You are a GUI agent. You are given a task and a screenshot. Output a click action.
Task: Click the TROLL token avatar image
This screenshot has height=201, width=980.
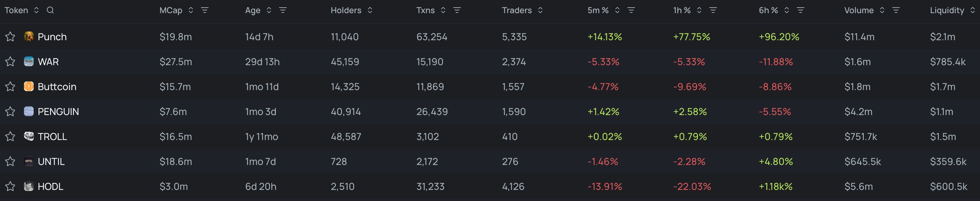[28, 136]
